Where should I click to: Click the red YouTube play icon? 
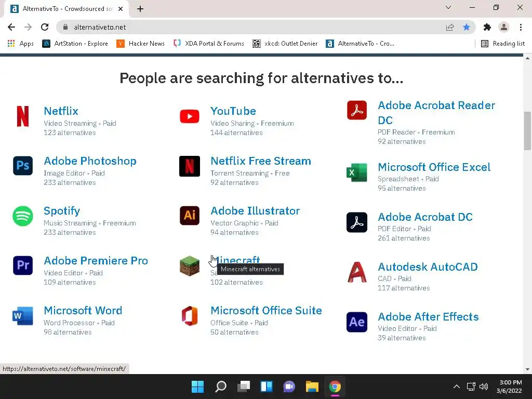click(190, 116)
